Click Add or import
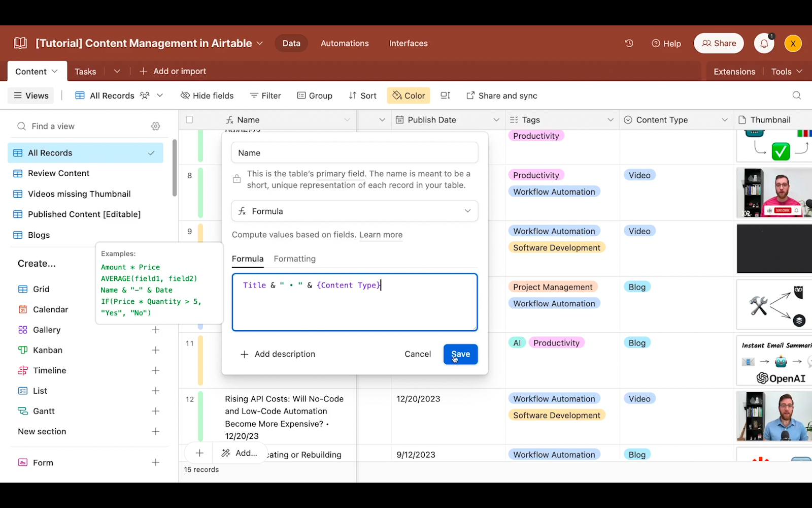812x508 pixels. click(x=173, y=71)
